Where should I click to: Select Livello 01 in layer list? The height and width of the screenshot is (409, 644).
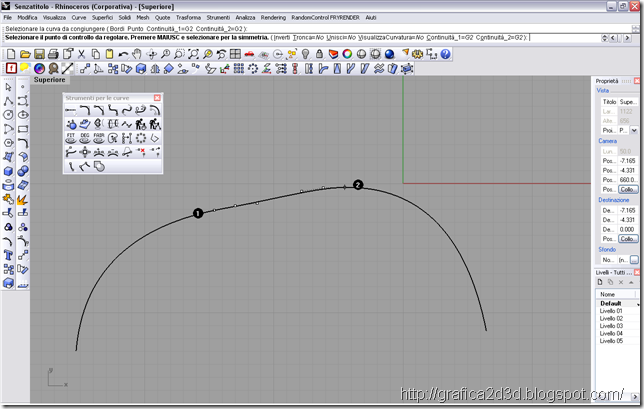tap(611, 311)
